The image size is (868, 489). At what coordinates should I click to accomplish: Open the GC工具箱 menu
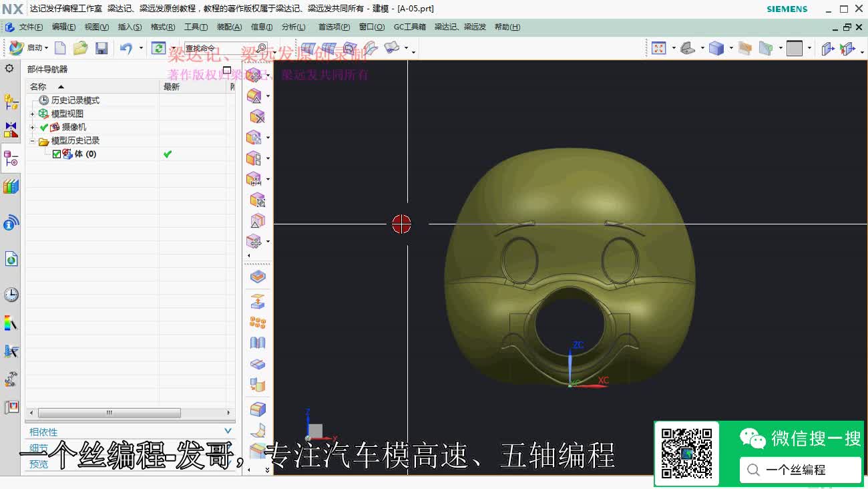(x=409, y=27)
